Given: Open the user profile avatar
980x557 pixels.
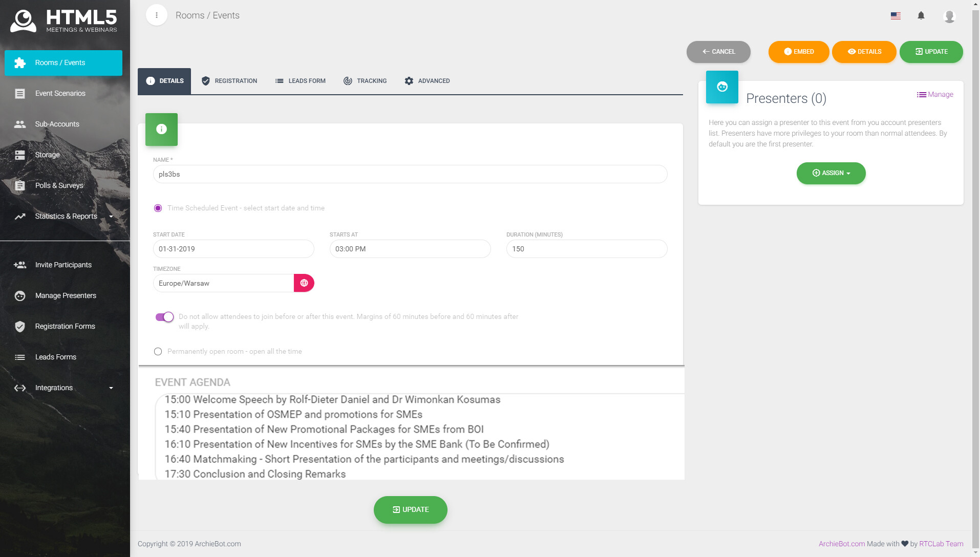Looking at the screenshot, I should 949,16.
